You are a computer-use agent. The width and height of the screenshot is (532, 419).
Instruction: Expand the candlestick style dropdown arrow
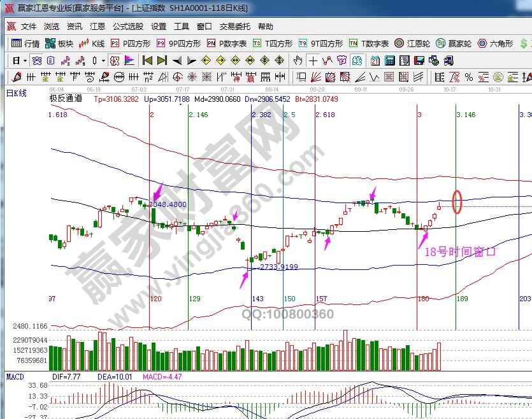pyautogui.click(x=103, y=60)
